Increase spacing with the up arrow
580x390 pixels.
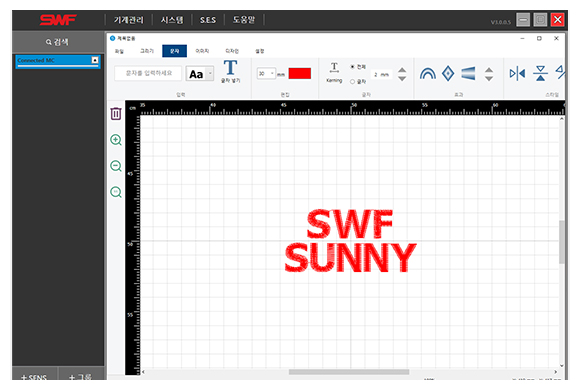tap(402, 70)
